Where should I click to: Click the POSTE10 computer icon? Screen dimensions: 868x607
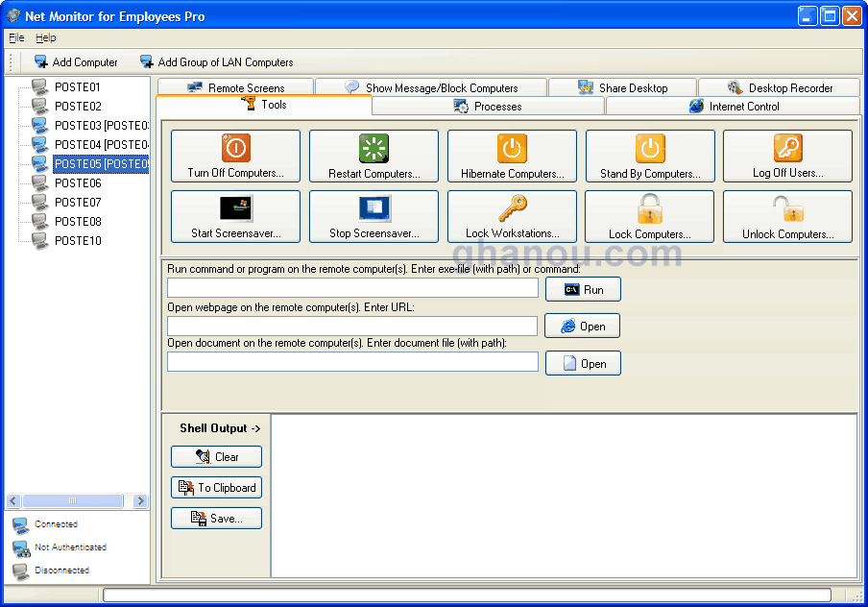40,241
